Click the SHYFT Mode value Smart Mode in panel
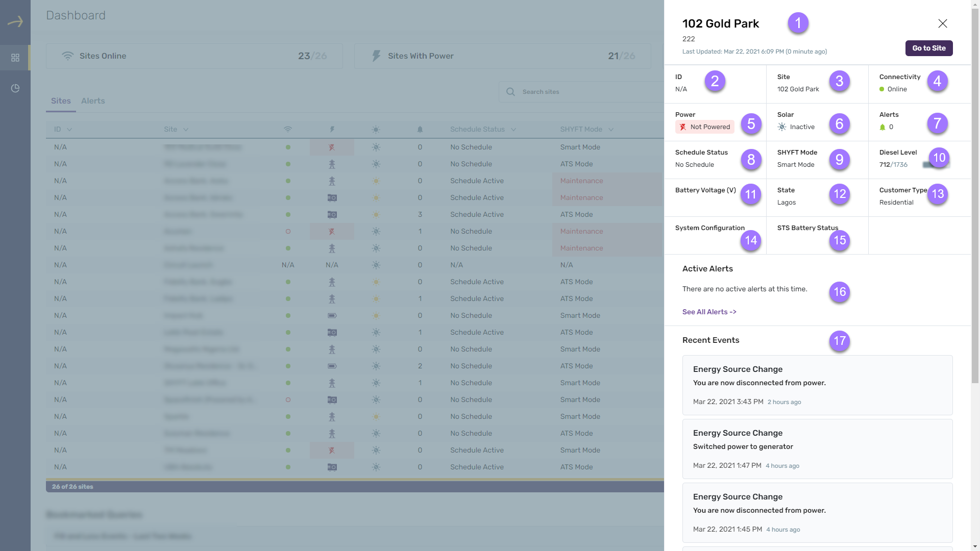The height and width of the screenshot is (551, 980). pos(796,165)
